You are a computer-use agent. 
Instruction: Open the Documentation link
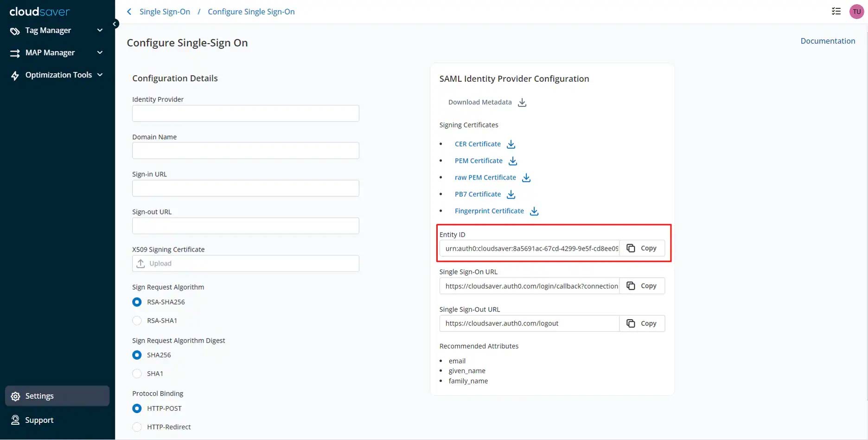(x=828, y=41)
